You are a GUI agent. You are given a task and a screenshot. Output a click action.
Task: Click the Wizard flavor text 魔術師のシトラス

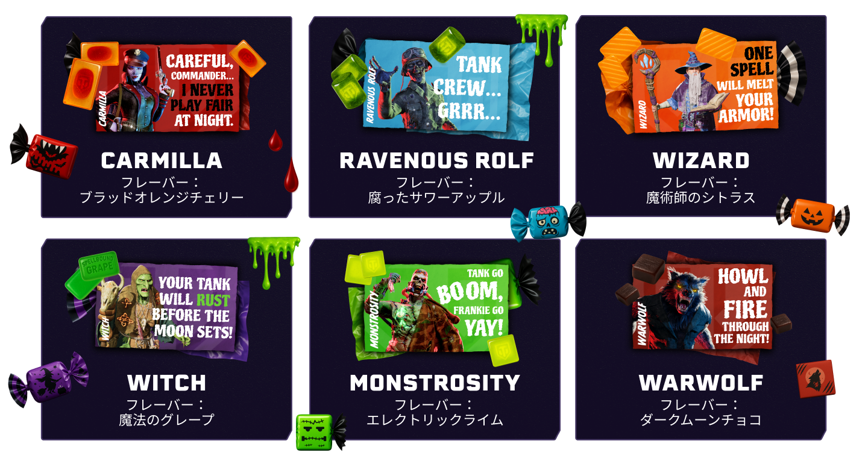pyautogui.click(x=701, y=198)
